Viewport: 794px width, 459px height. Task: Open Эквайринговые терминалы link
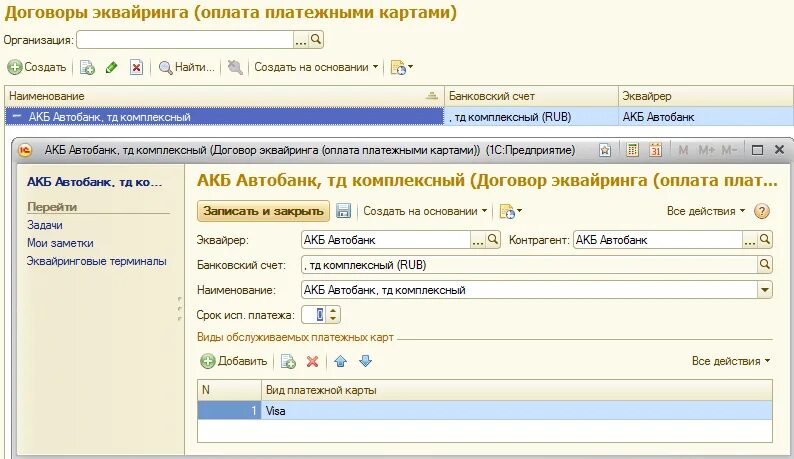97,261
